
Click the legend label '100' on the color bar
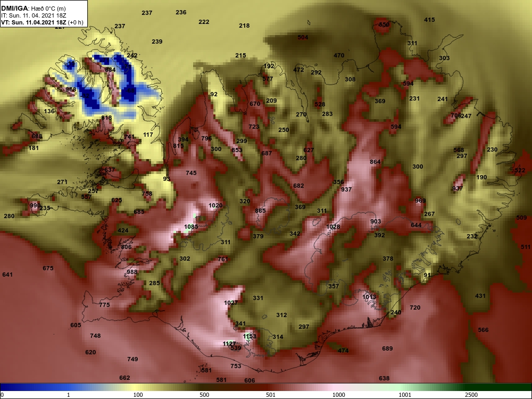click(x=138, y=395)
